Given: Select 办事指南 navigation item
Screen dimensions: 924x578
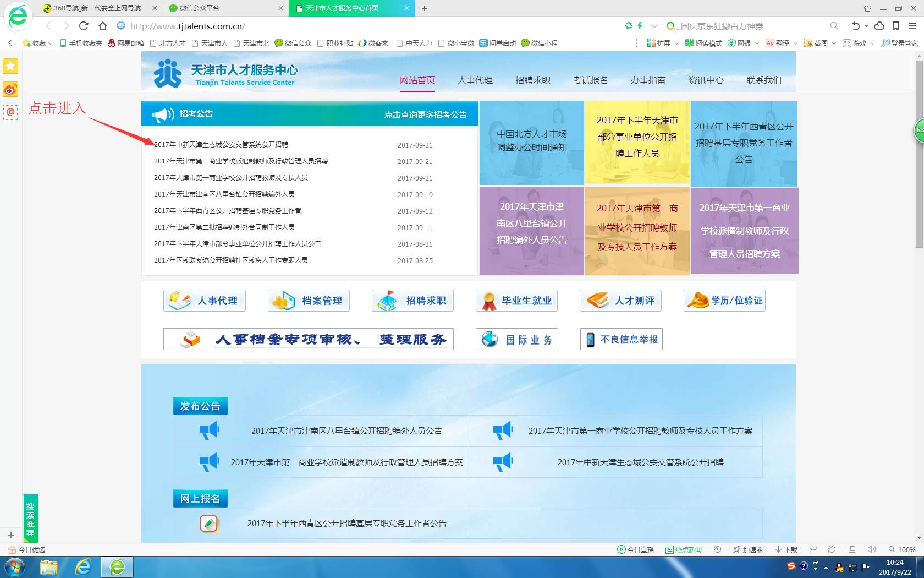Looking at the screenshot, I should point(648,80).
